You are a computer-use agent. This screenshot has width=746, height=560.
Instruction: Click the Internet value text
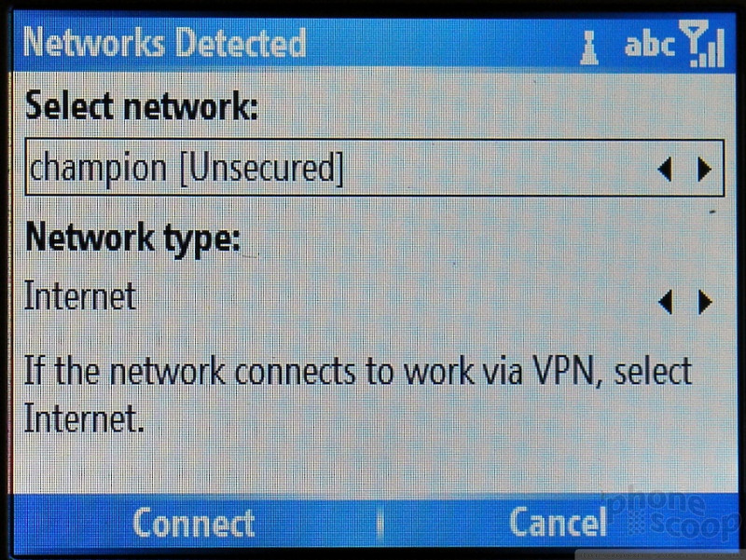80,295
